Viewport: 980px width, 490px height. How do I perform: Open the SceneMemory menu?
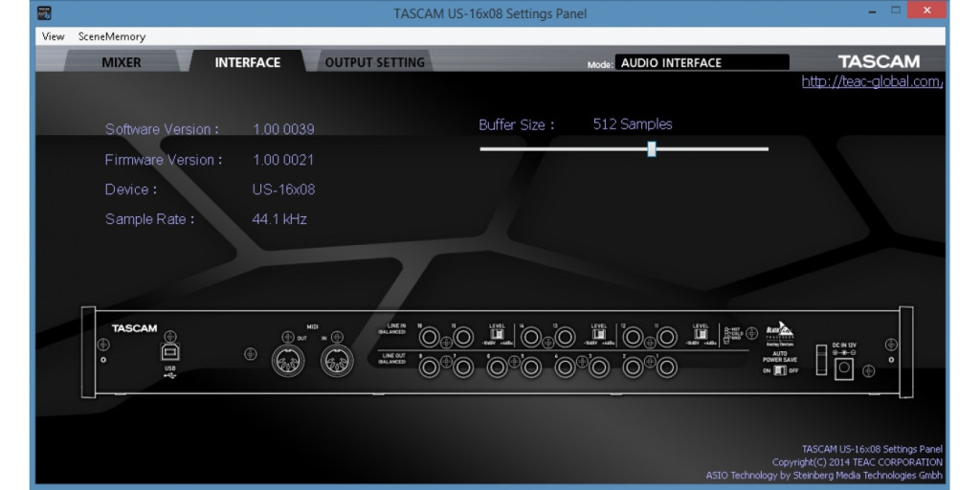pos(112,36)
